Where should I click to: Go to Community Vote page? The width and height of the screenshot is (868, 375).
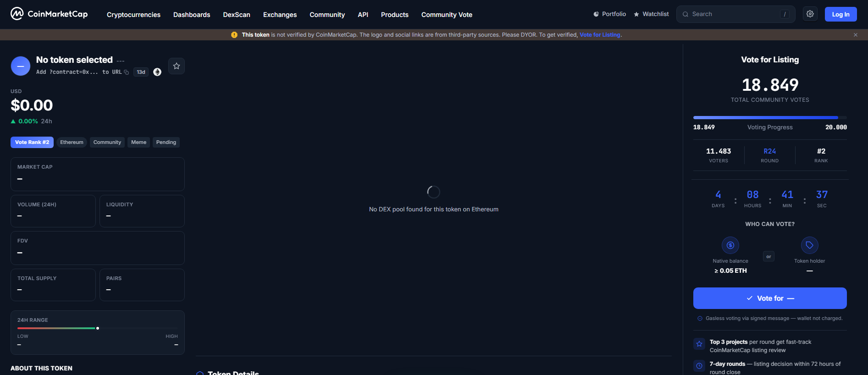tap(447, 15)
